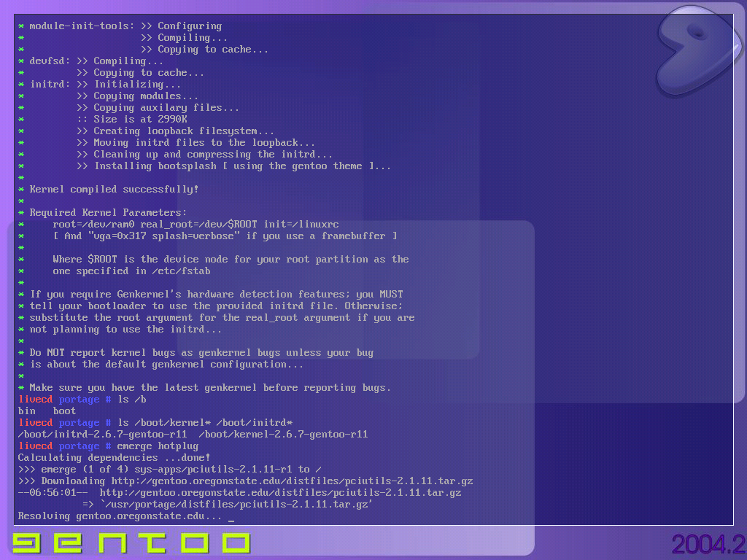Select the "devfsd: >> Compiling..." line
This screenshot has width=747, height=560.
(90, 61)
